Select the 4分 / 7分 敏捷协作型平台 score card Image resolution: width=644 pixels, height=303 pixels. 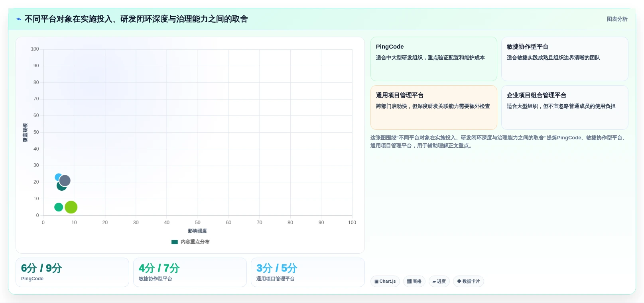pos(190,272)
